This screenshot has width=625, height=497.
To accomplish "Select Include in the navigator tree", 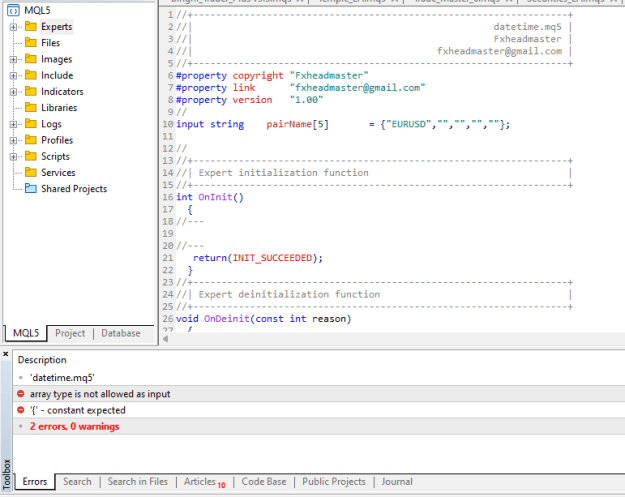I will (x=57, y=75).
